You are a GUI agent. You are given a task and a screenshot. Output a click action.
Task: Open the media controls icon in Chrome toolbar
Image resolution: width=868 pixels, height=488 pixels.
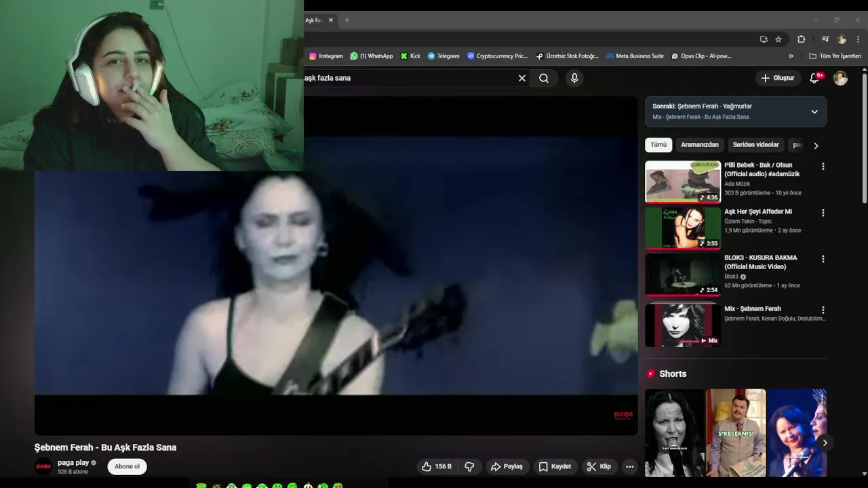[825, 39]
